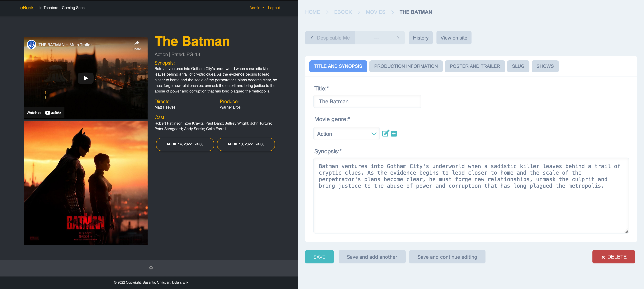This screenshot has width=644, height=289.
Task: Click The Batman heading text
Action: coord(192,41)
